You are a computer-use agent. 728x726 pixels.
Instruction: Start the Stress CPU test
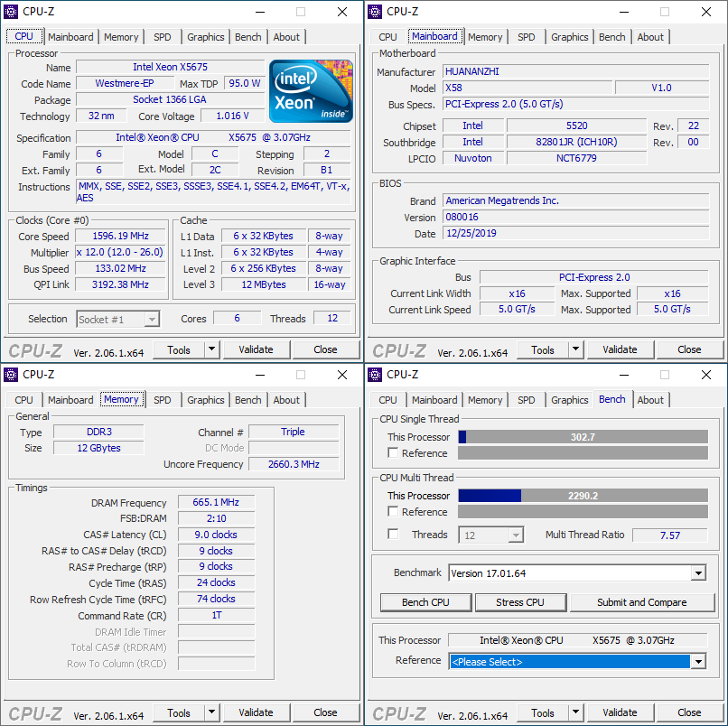[x=520, y=602]
